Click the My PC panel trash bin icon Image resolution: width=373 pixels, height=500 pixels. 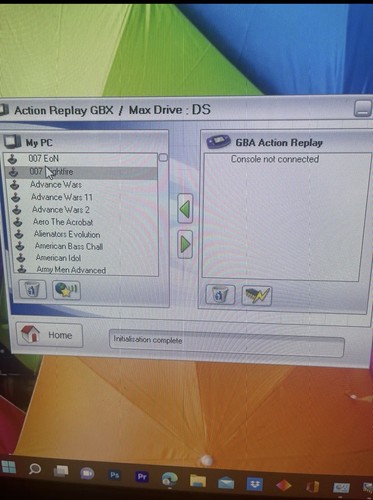(32, 289)
